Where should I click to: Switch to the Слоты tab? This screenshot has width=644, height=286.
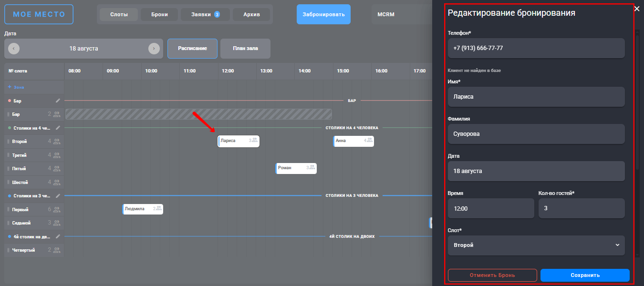coord(119,14)
